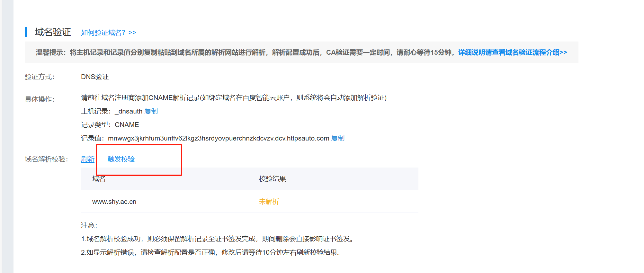This screenshot has width=644, height=273.
Task: Click the www.shy.ac.cn domain cell
Action: click(114, 202)
